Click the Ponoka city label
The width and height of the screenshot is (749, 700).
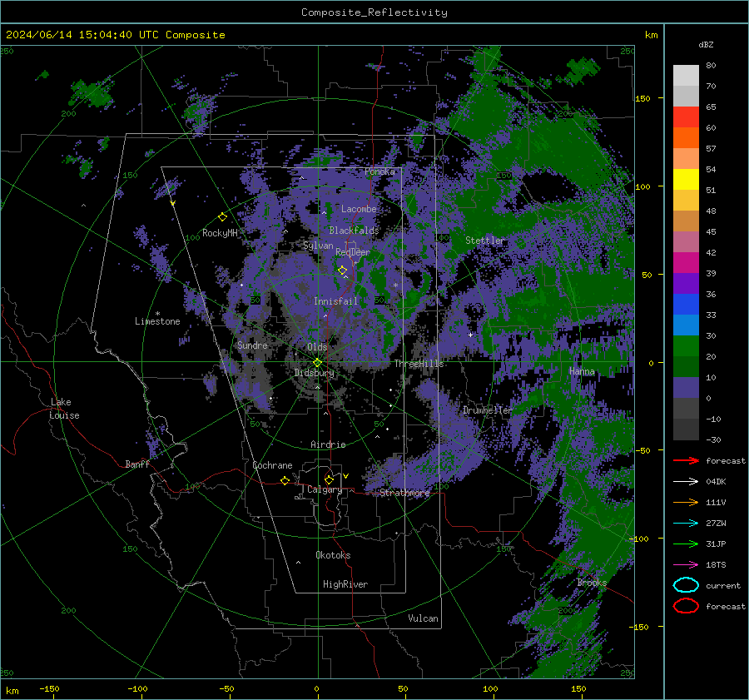coord(379,171)
